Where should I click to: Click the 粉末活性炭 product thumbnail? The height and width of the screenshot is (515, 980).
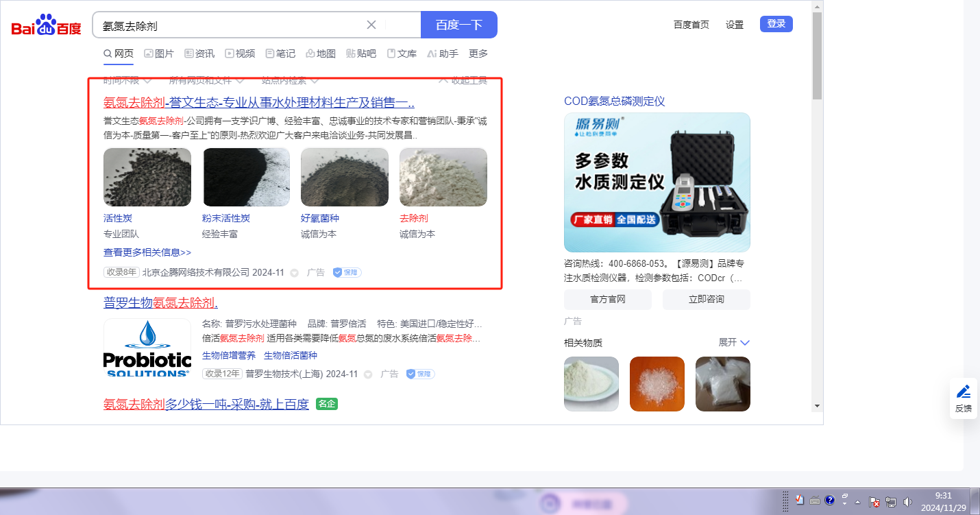246,177
